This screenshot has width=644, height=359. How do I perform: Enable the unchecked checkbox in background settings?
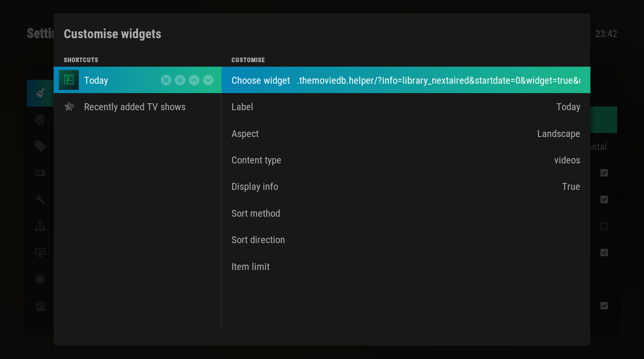coord(604,226)
